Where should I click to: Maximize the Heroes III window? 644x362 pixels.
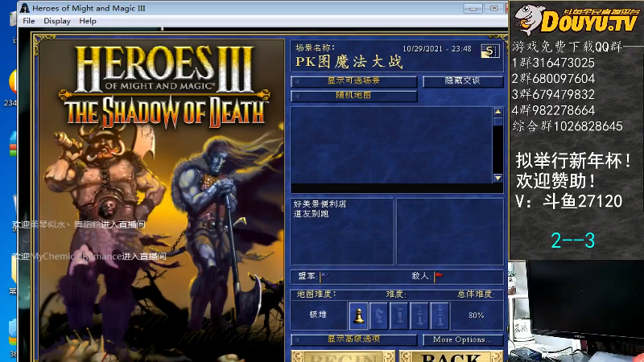494,8
